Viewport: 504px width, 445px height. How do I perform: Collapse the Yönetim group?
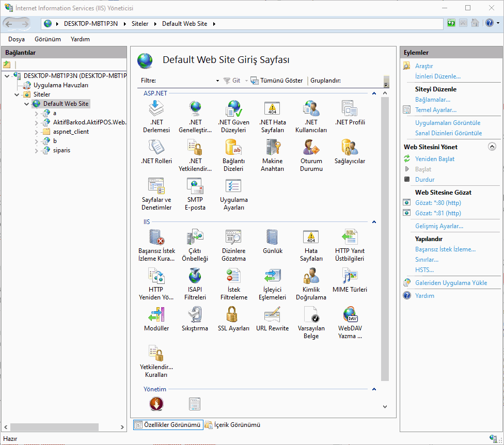pyautogui.click(x=374, y=389)
